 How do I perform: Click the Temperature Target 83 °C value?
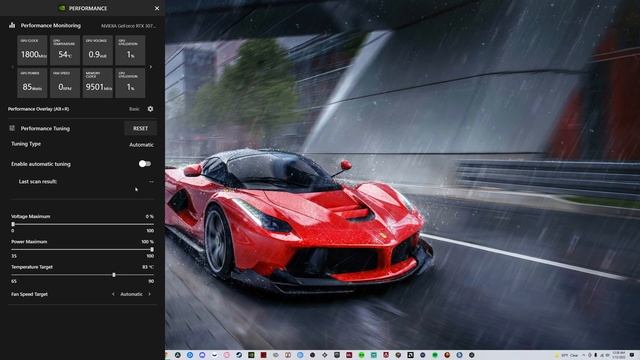[x=148, y=267]
